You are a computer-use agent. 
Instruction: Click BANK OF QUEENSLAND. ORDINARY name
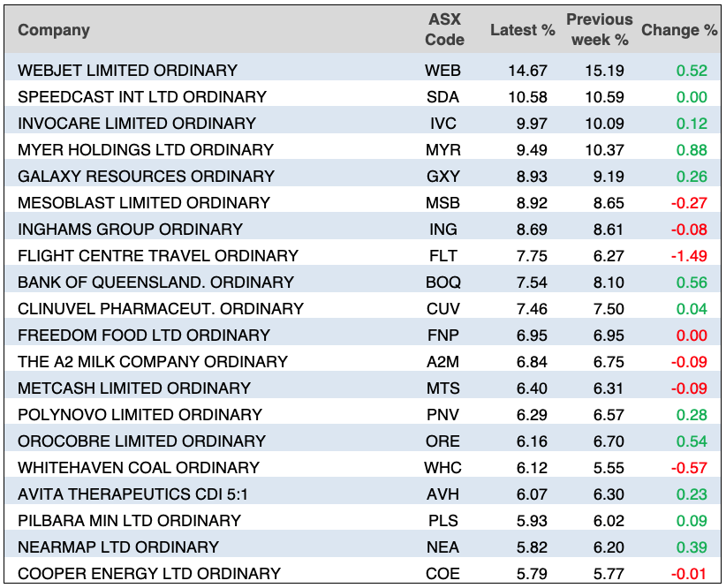click(x=155, y=283)
